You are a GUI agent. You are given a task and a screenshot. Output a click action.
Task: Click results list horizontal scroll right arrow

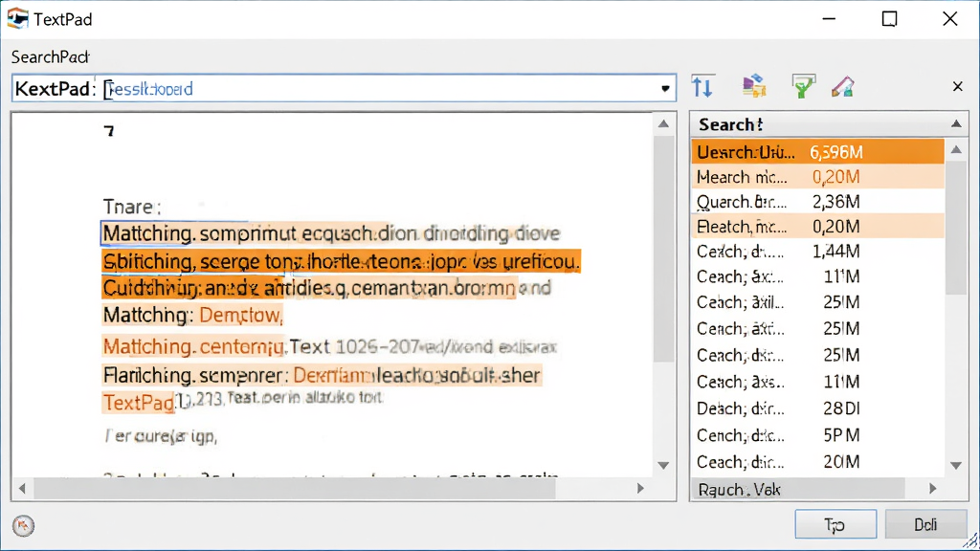932,489
